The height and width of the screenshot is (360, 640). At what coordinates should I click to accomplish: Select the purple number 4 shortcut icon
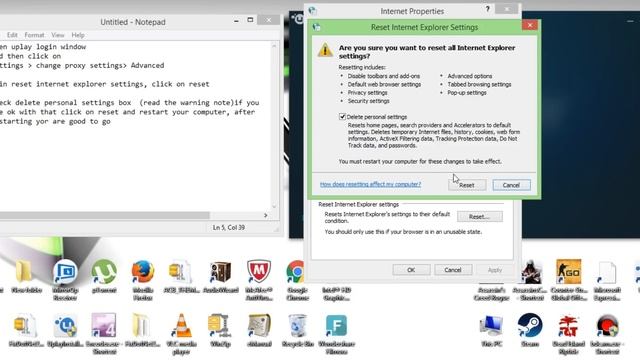[x=104, y=333]
